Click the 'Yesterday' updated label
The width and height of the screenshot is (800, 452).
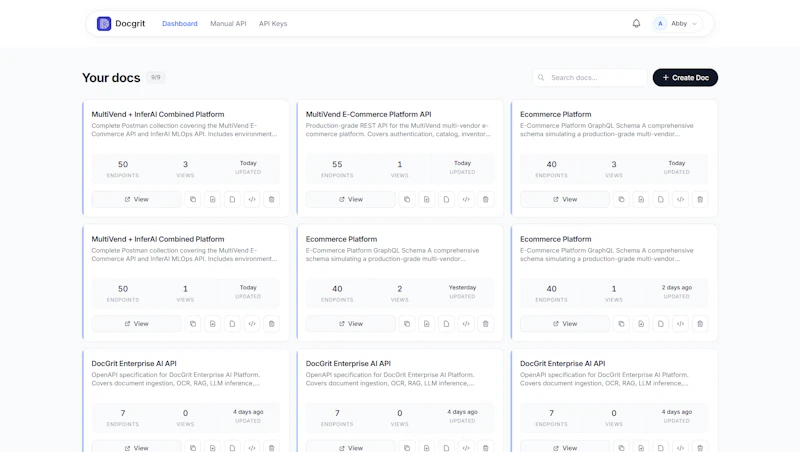pyautogui.click(x=462, y=288)
